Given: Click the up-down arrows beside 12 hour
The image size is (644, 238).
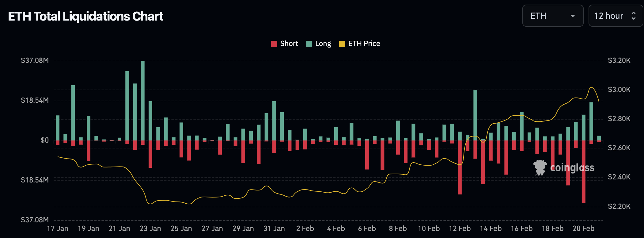Looking at the screenshot, I should pos(634,16).
